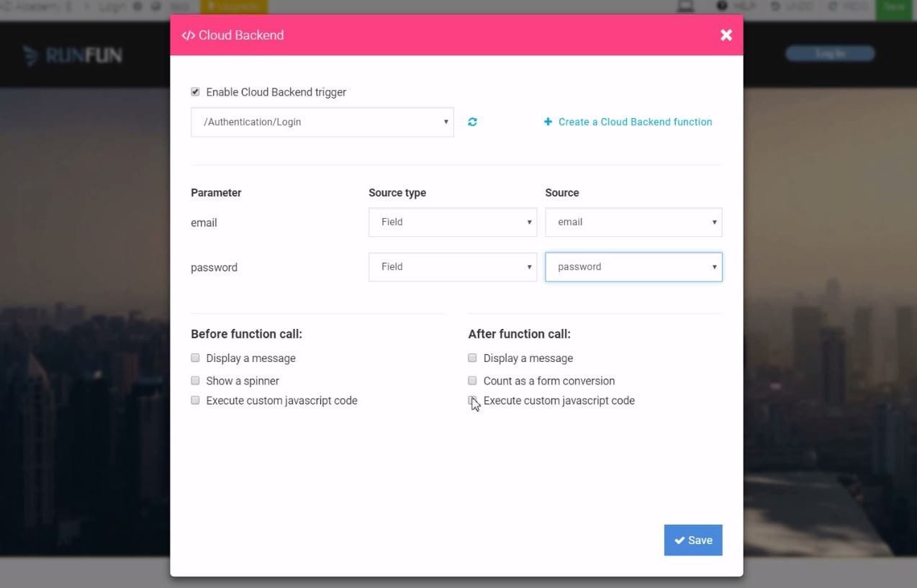The height and width of the screenshot is (588, 917).
Task: Close the Cloud Backend dialog with X
Action: click(726, 35)
